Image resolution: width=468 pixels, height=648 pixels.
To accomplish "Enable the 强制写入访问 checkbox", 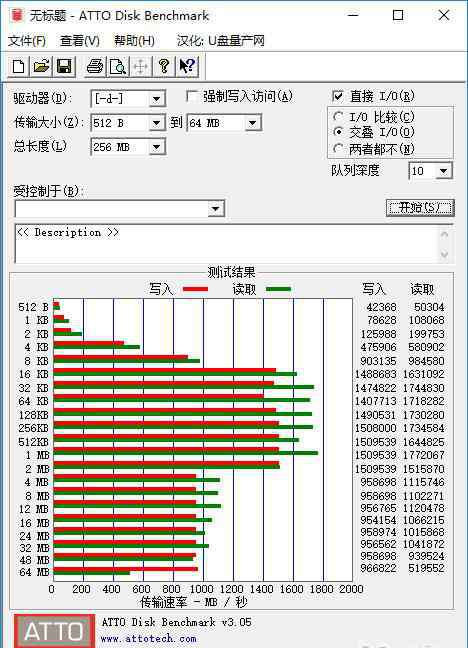I will click(x=191, y=97).
